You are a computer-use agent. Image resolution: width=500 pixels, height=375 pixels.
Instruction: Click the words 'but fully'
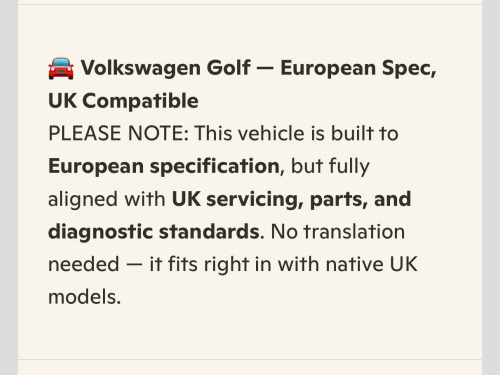[330, 167]
